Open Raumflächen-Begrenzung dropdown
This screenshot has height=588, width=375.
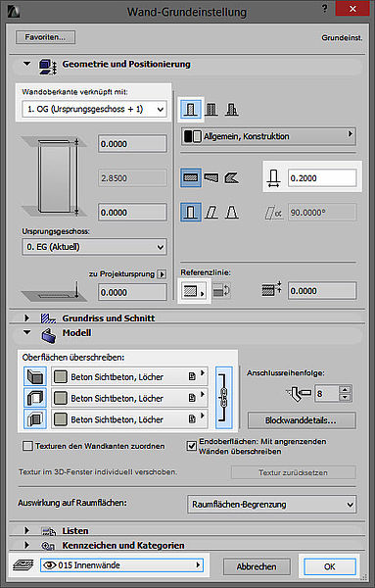[272, 505]
